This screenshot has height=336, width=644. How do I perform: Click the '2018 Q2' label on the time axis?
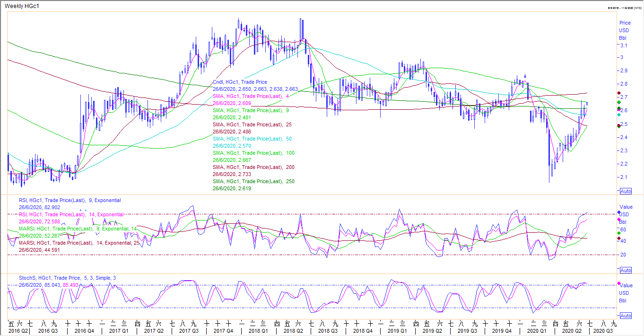pyautogui.click(x=293, y=332)
